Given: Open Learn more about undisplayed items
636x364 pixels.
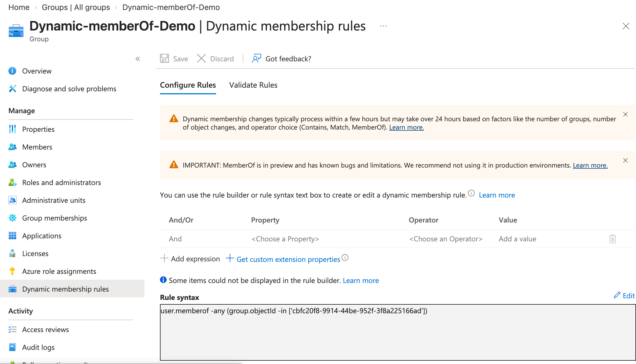Looking at the screenshot, I should [x=361, y=280].
